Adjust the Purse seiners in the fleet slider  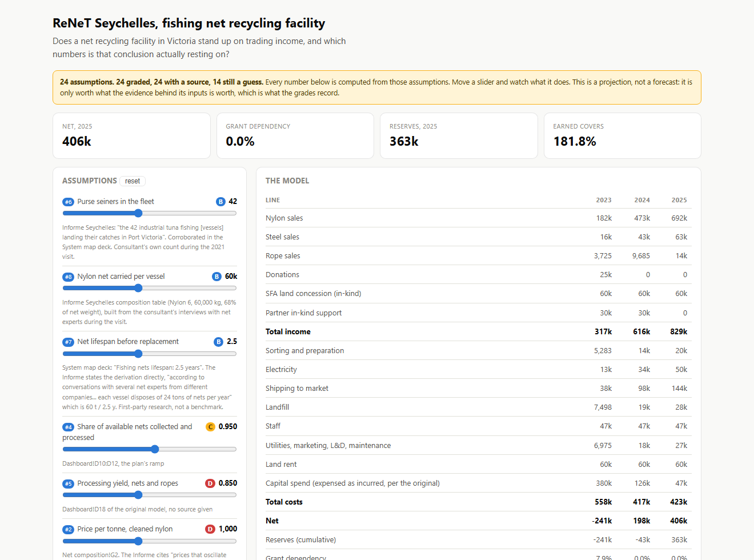coord(149,213)
